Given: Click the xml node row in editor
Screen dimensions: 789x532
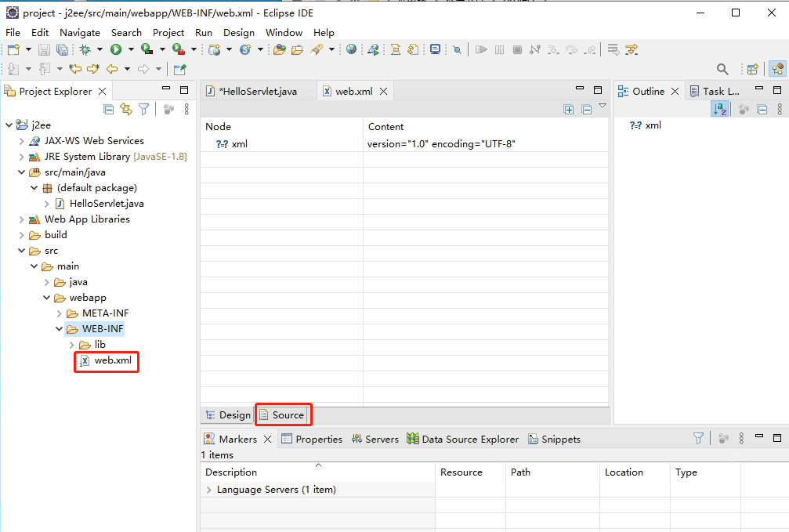Looking at the screenshot, I should (282, 144).
